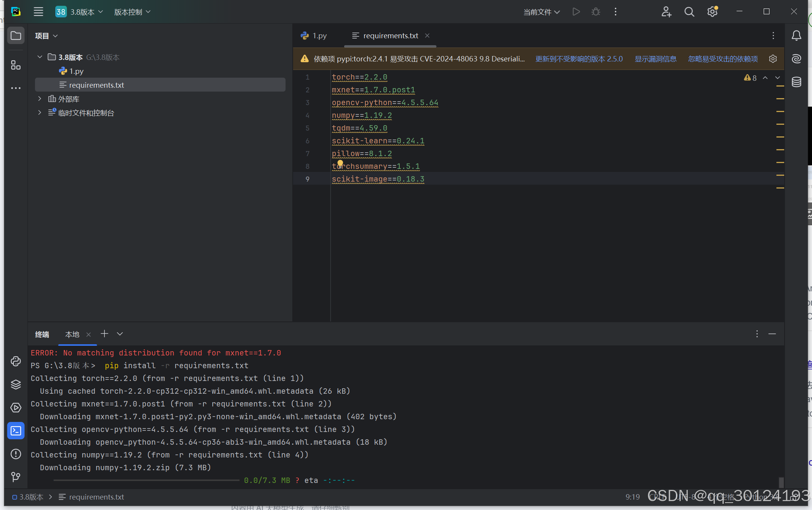Click the pillow==8.1.2 line

[x=362, y=154]
